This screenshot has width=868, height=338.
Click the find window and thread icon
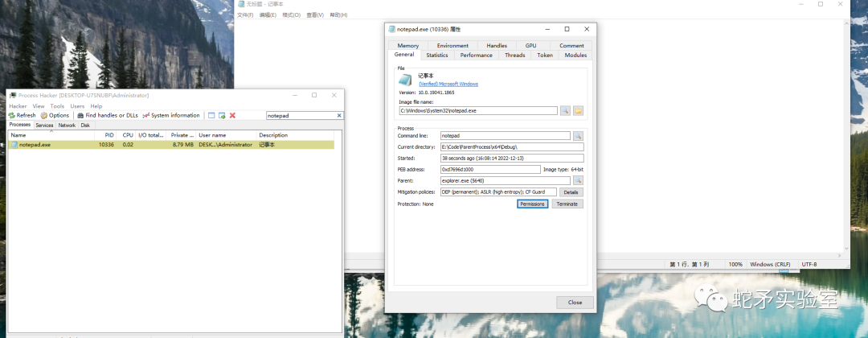coord(222,115)
